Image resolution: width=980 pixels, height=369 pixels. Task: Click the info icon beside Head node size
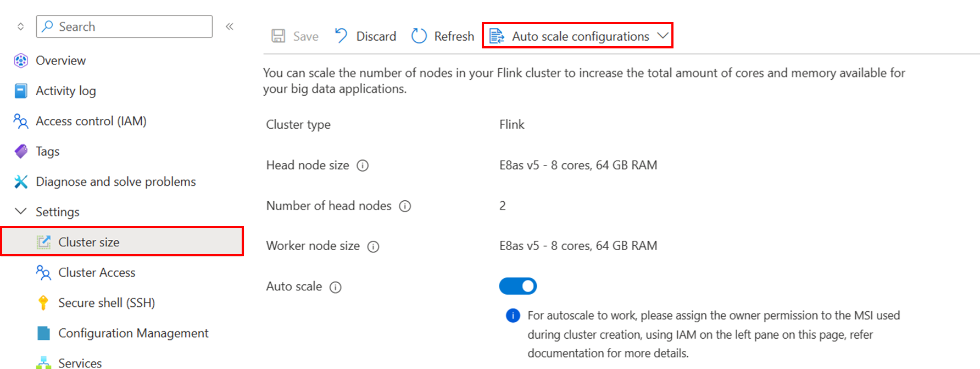363,166
